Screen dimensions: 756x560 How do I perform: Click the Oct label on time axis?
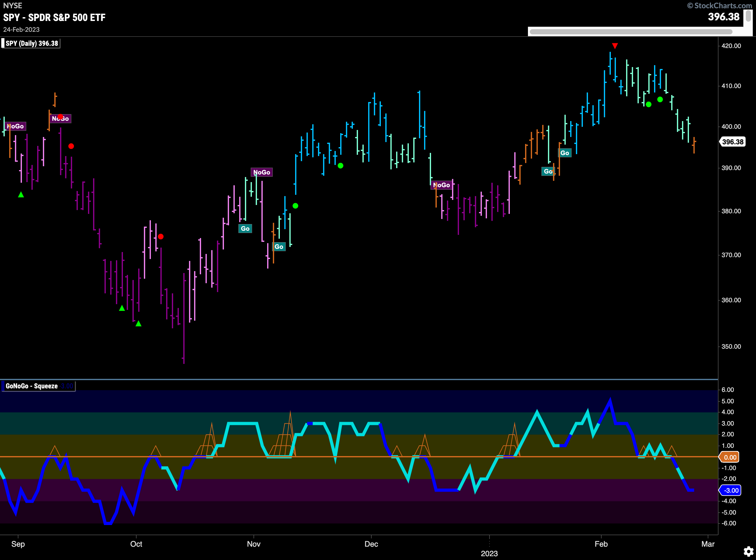(136, 544)
